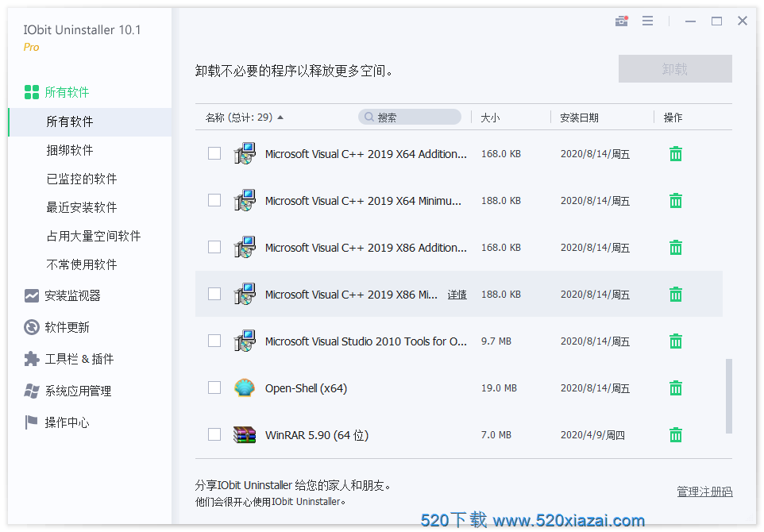Click the 系统应用管理 Windows flag icon
This screenshot has height=532, width=764.
32,391
